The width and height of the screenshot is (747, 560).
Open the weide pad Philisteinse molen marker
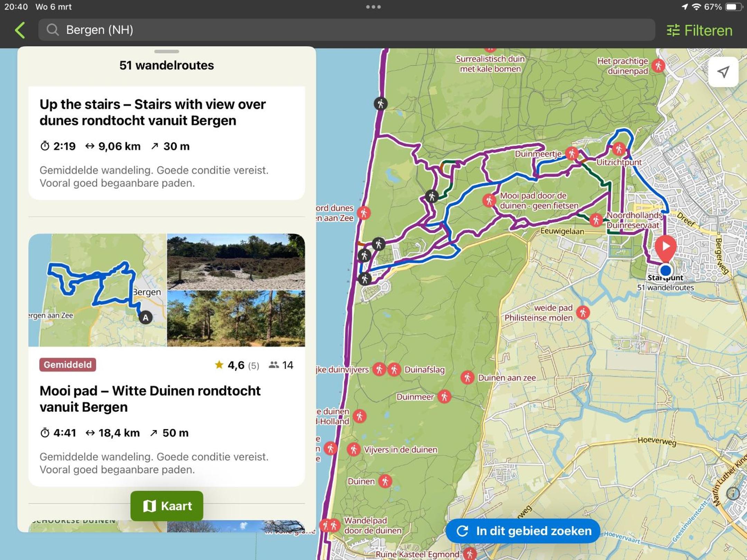coord(583,312)
